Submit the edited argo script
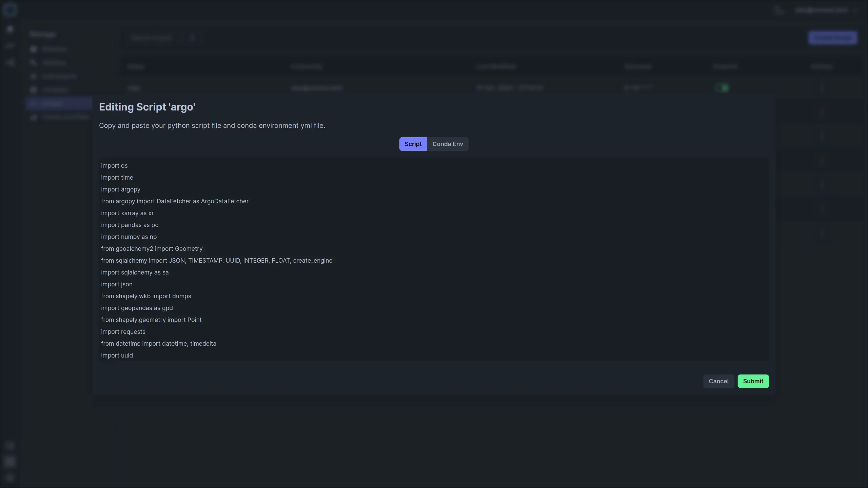The height and width of the screenshot is (488, 868). pos(753,381)
